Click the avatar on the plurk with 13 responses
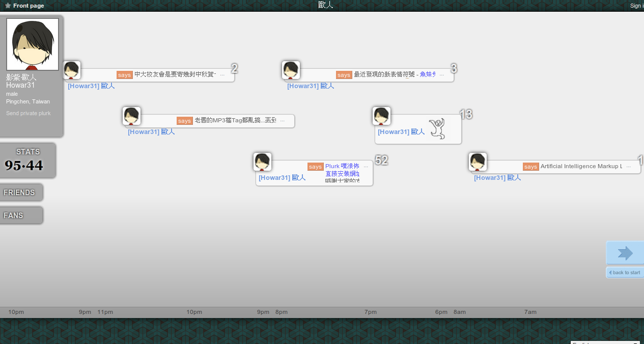The height and width of the screenshot is (344, 644). click(381, 116)
